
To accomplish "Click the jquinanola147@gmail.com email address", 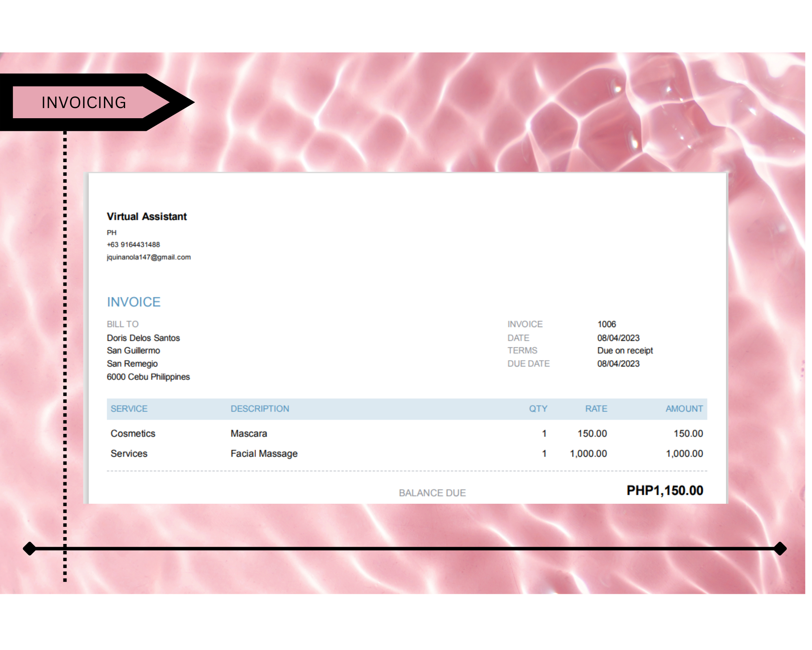I will [149, 257].
